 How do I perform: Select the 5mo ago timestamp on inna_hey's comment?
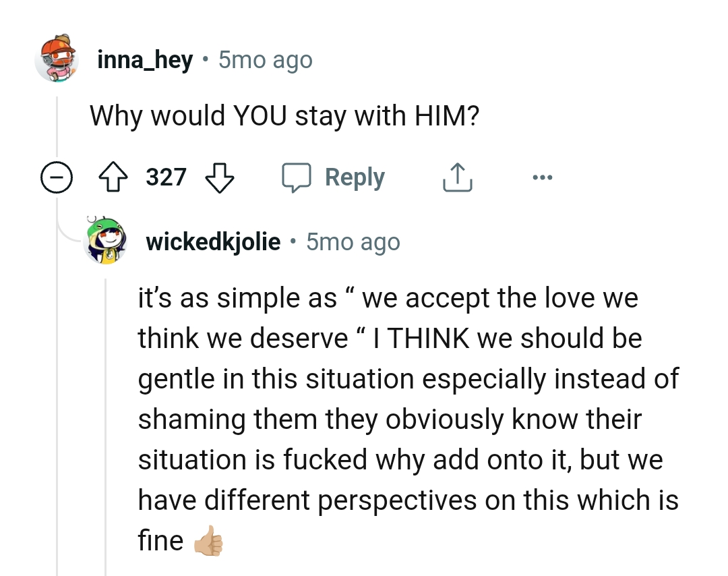pos(264,59)
